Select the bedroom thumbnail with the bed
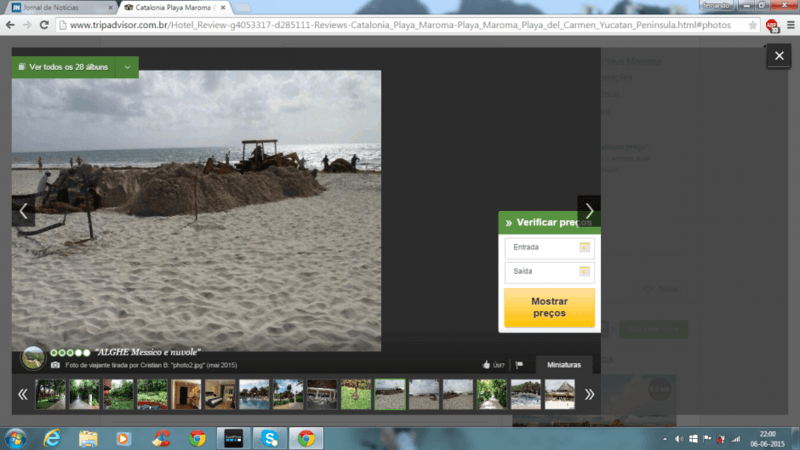 (220, 394)
